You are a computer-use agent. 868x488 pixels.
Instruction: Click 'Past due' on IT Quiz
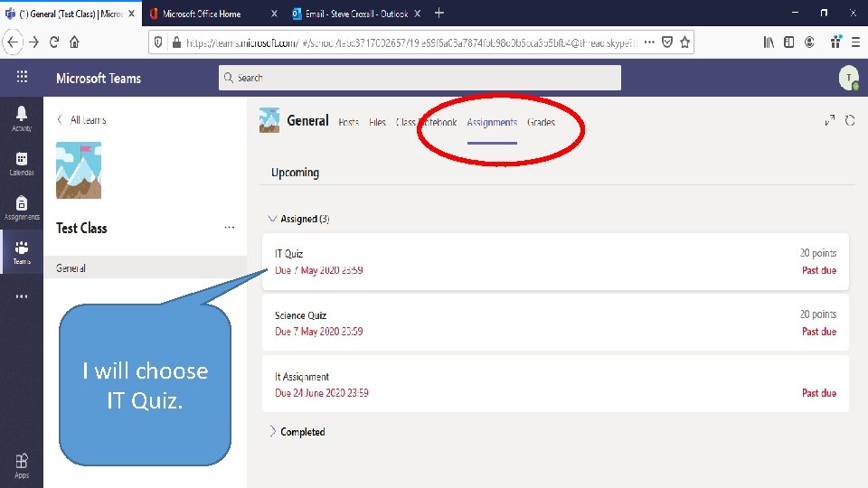[819, 270]
